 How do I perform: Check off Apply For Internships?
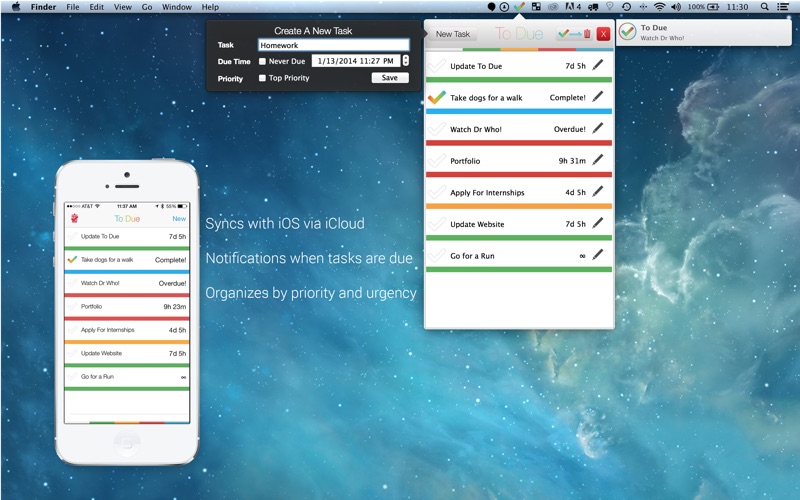pyautogui.click(x=437, y=192)
